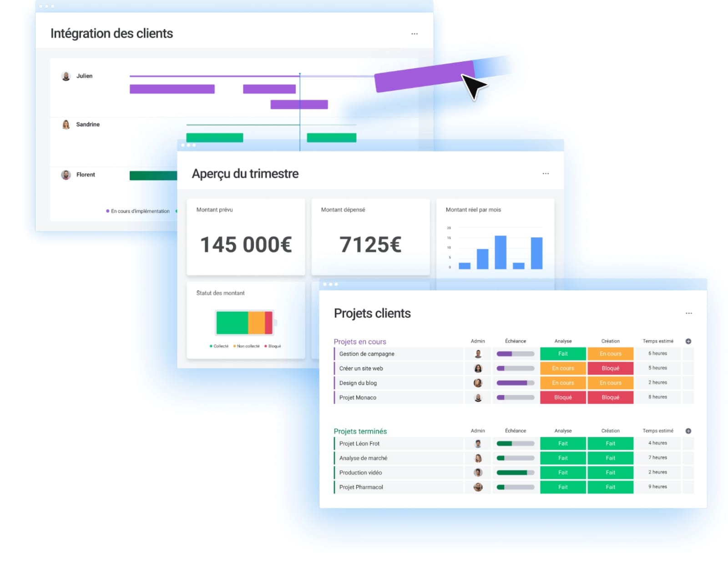Change Création status Bloqué for Créer un site web
728x582 pixels.
tap(610, 368)
